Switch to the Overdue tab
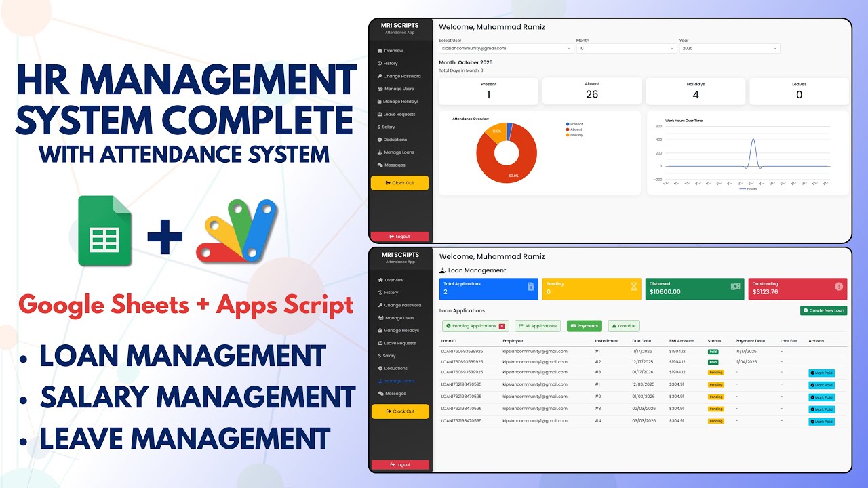Viewport: 868px width, 488px height. [x=624, y=326]
